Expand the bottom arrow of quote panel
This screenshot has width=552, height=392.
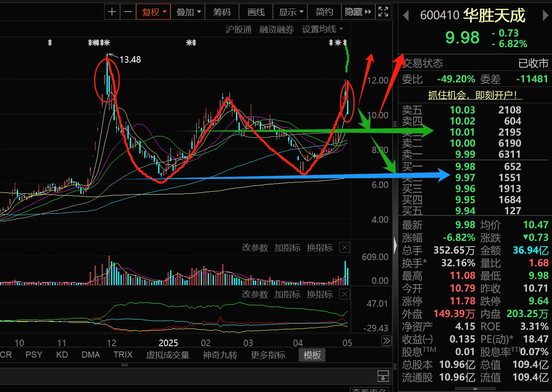[475, 389]
